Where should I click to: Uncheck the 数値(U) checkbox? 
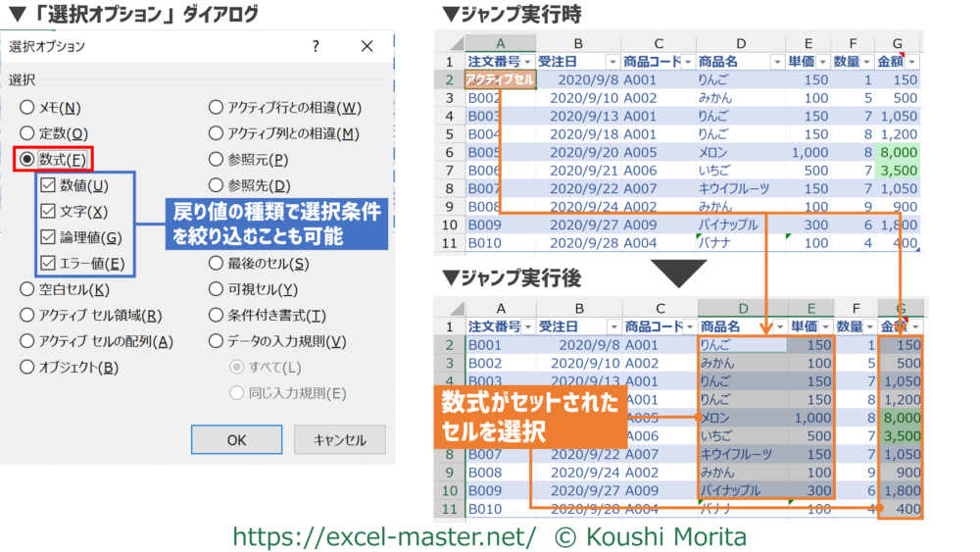pyautogui.click(x=48, y=185)
